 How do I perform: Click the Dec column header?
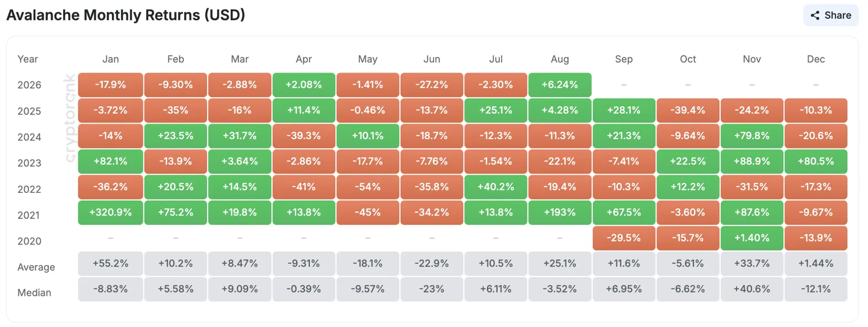click(x=817, y=59)
